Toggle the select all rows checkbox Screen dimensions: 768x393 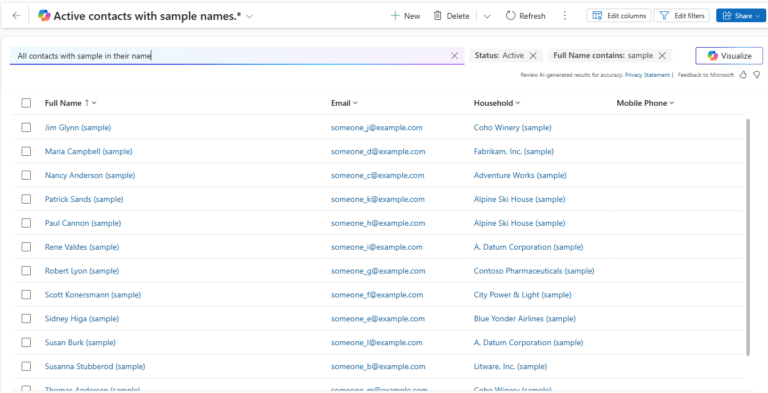point(26,103)
